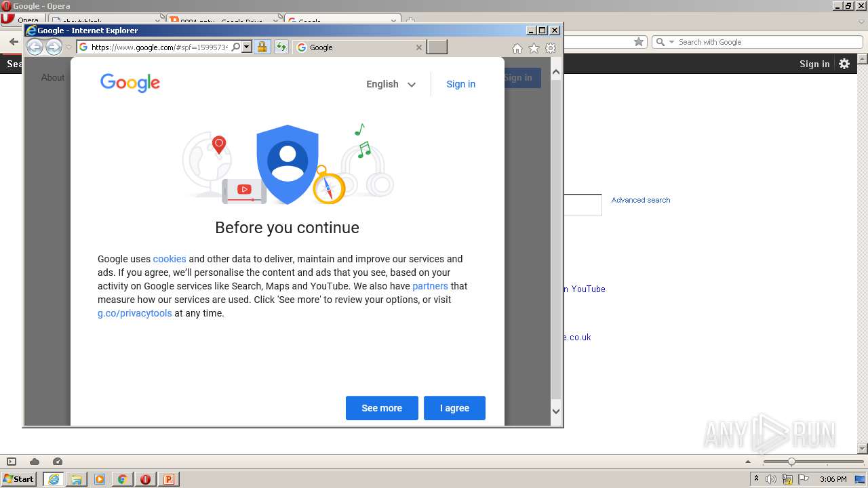Open the Advanced search link
The height and width of the screenshot is (488, 868).
pyautogui.click(x=641, y=200)
